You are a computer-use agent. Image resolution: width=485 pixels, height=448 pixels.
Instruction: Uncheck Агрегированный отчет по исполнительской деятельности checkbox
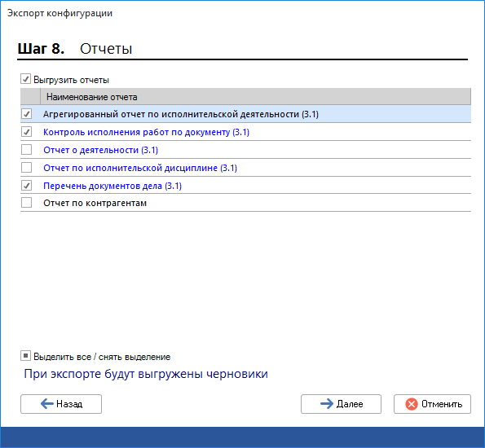(x=27, y=114)
